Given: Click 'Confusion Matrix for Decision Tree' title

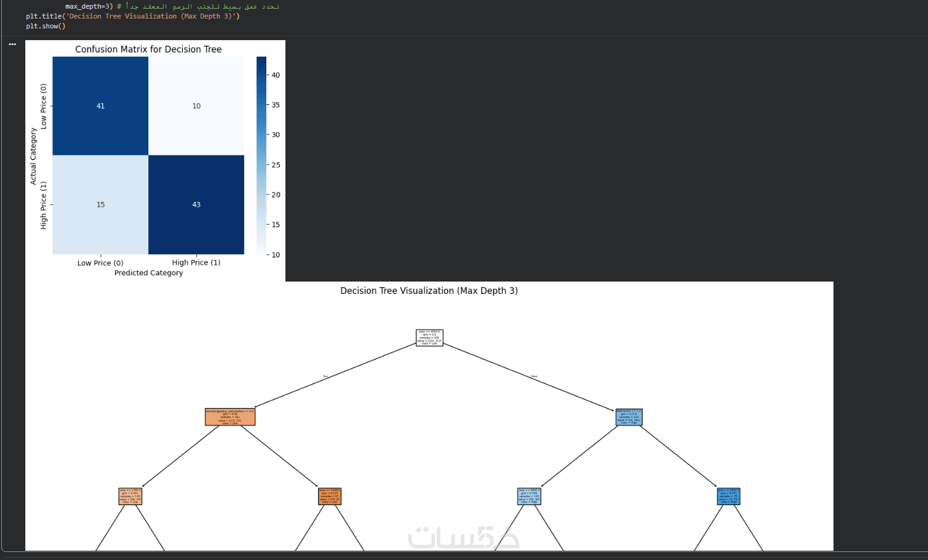Looking at the screenshot, I should pyautogui.click(x=148, y=49).
